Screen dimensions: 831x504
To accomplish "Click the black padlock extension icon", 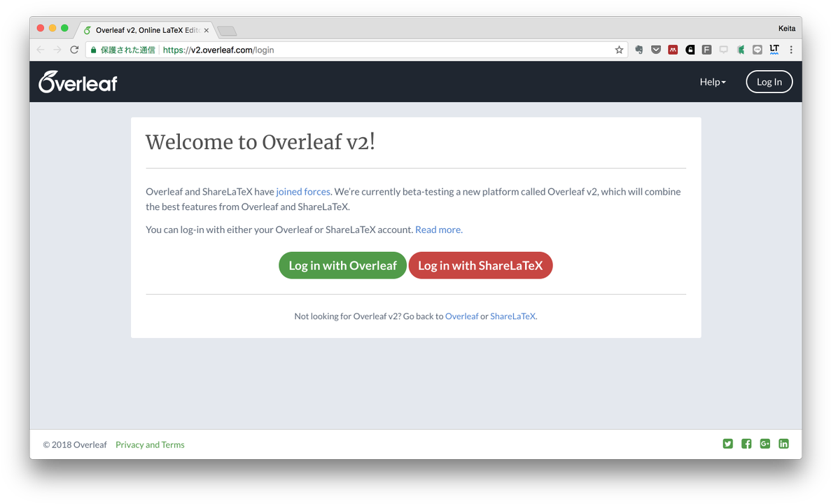I will [x=690, y=50].
